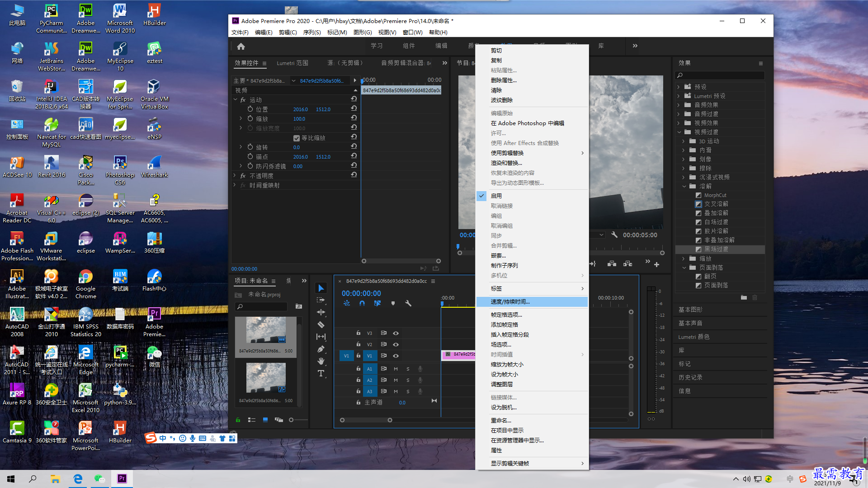Viewport: 868px width, 488px height.
Task: Open 基本图形 panel
Action: (x=690, y=310)
